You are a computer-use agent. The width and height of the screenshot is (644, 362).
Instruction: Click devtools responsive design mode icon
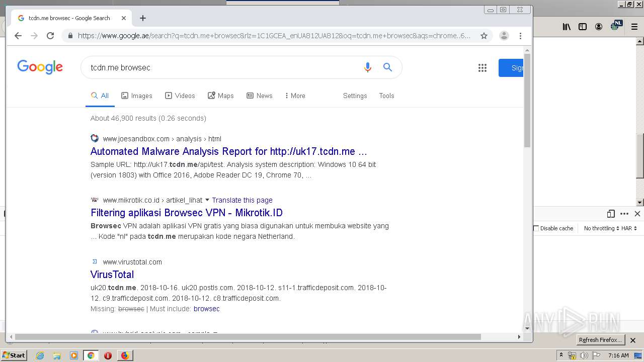(x=611, y=214)
